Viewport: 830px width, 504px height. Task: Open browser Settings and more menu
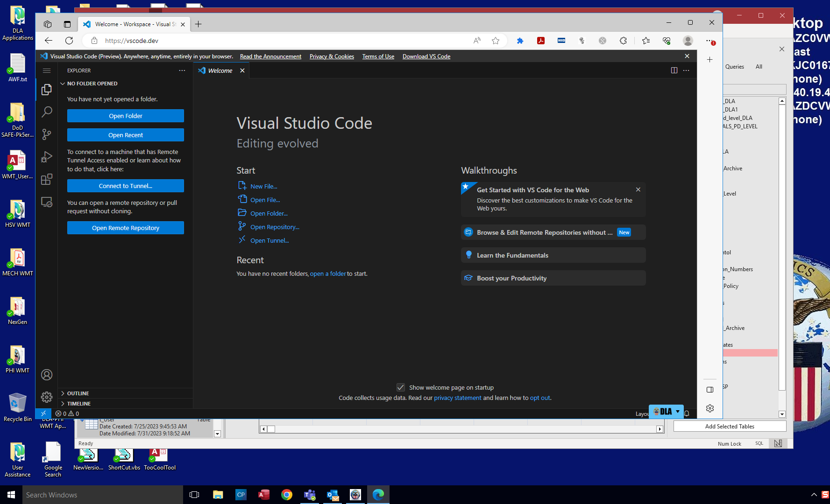point(709,41)
